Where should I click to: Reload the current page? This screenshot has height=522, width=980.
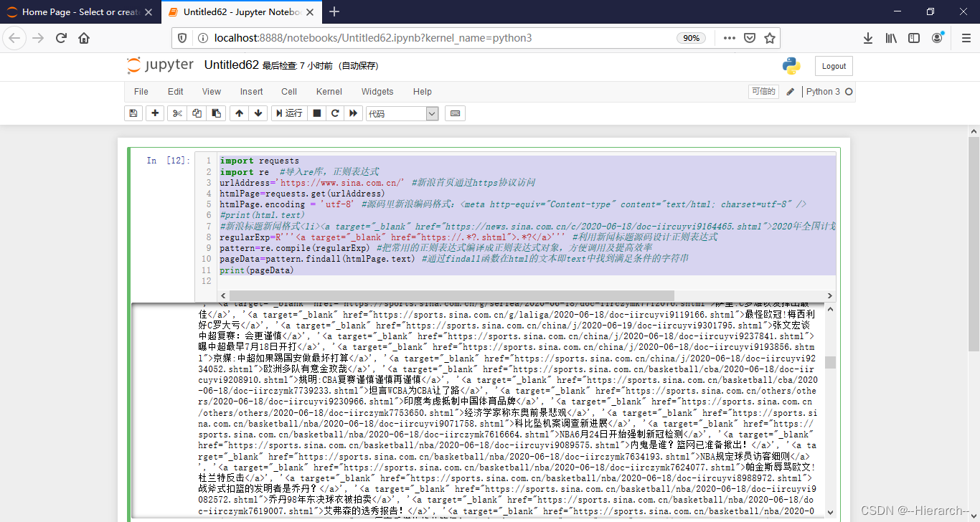61,38
